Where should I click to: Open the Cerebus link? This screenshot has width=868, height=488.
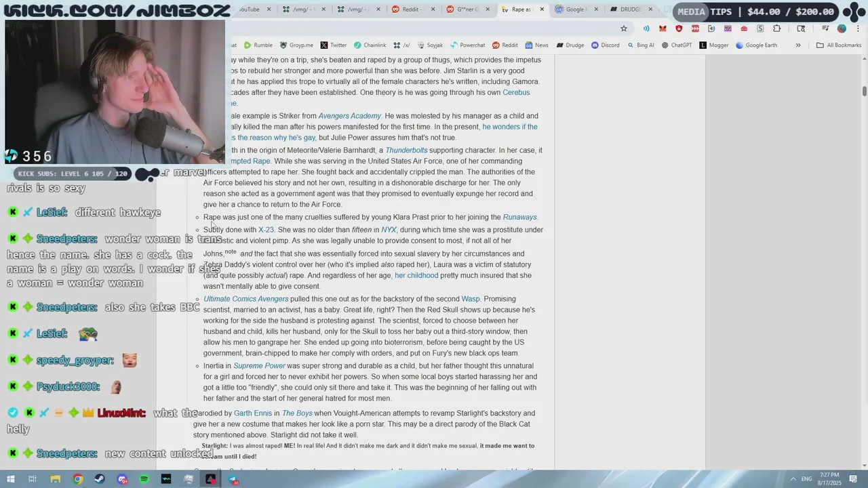pos(516,93)
